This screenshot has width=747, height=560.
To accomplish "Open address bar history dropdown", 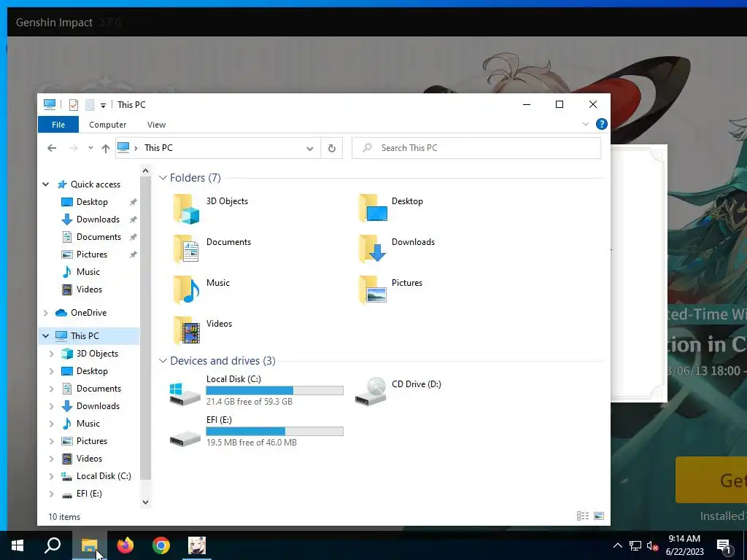I will 309,148.
